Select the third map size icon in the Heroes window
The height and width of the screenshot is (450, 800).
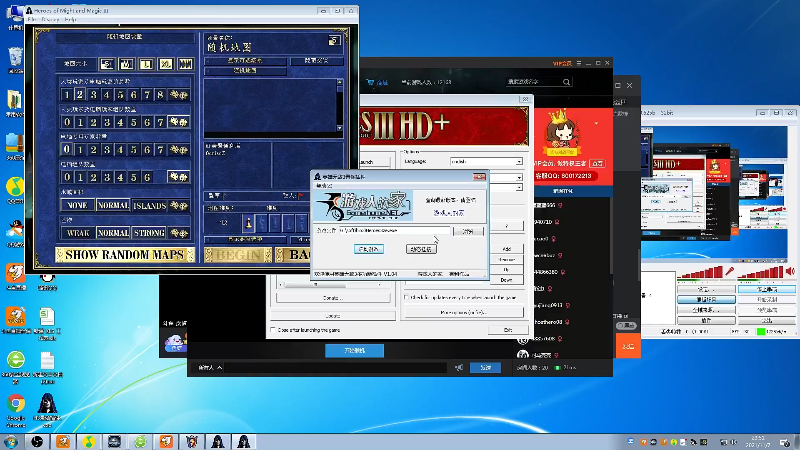click(146, 64)
